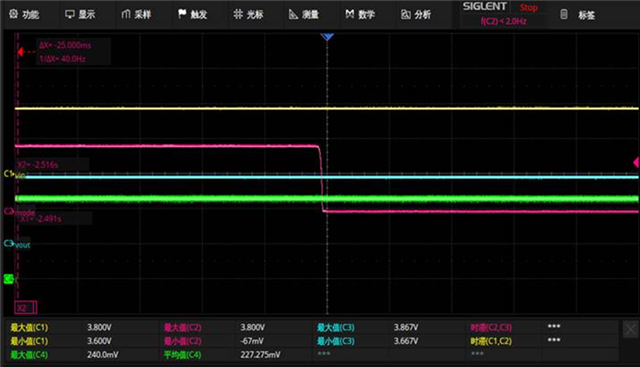The image size is (640, 367).
Task: Click the 触发 trigger flag icon
Action: coord(182,14)
